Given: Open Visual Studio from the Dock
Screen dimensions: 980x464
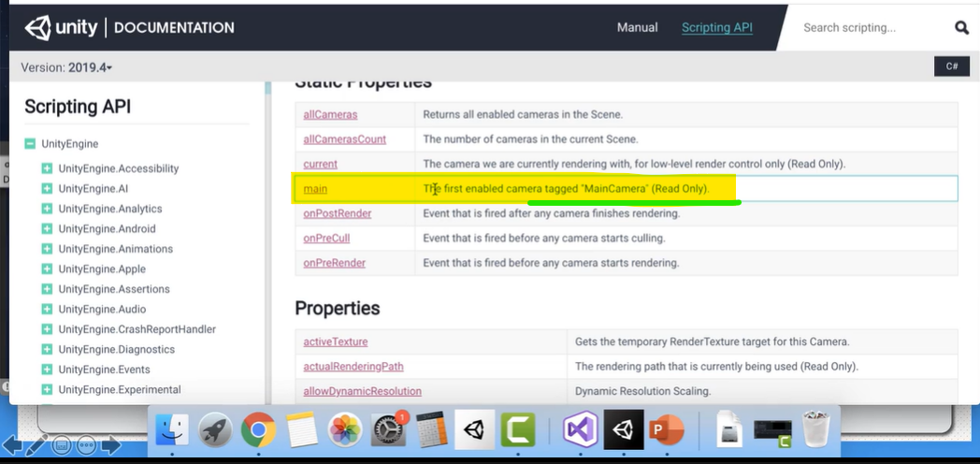Looking at the screenshot, I should pyautogui.click(x=581, y=430).
